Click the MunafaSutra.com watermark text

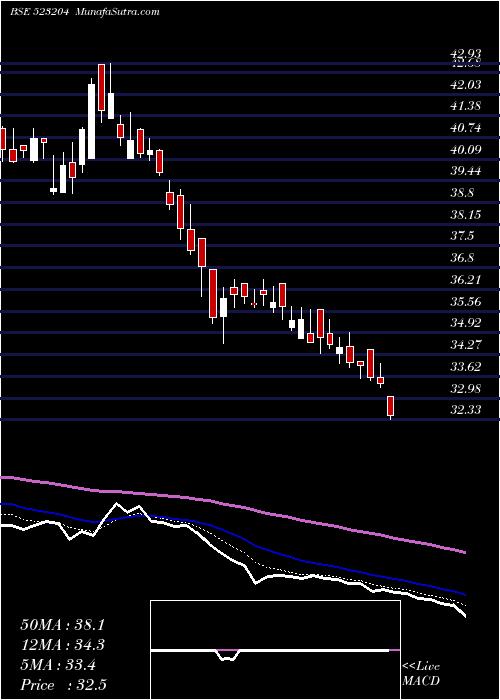pos(119,12)
